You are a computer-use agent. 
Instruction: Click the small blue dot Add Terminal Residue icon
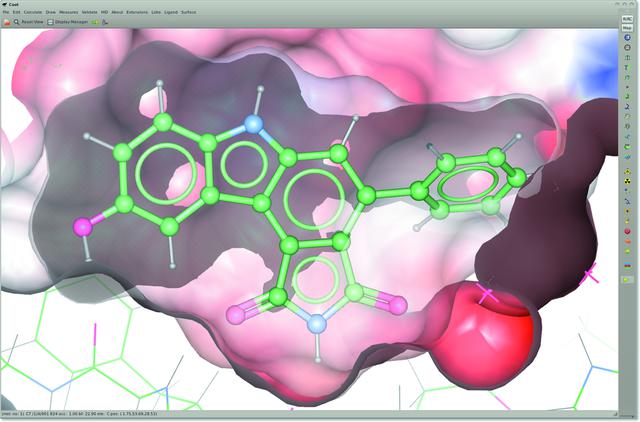627,191
